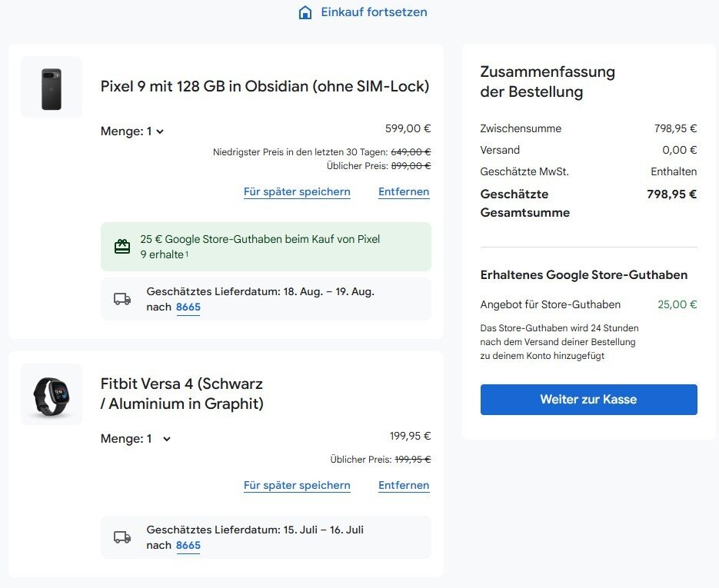Open the Fitbit Versa 4 product thumbnail
The height and width of the screenshot is (588, 719).
coord(52,394)
